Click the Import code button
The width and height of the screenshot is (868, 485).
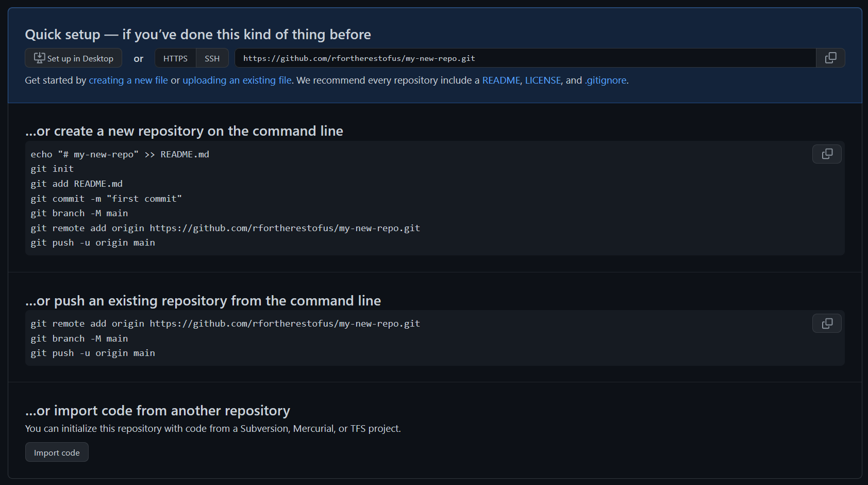[x=57, y=452]
